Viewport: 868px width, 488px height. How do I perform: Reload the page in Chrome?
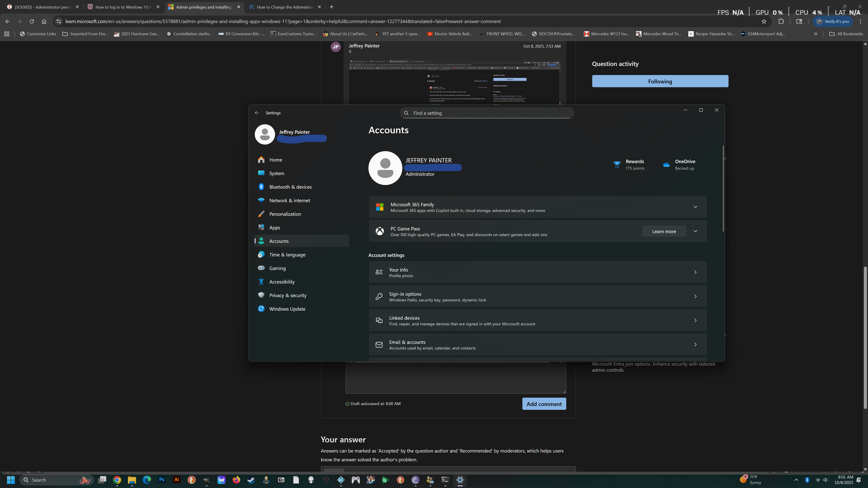[32, 21]
